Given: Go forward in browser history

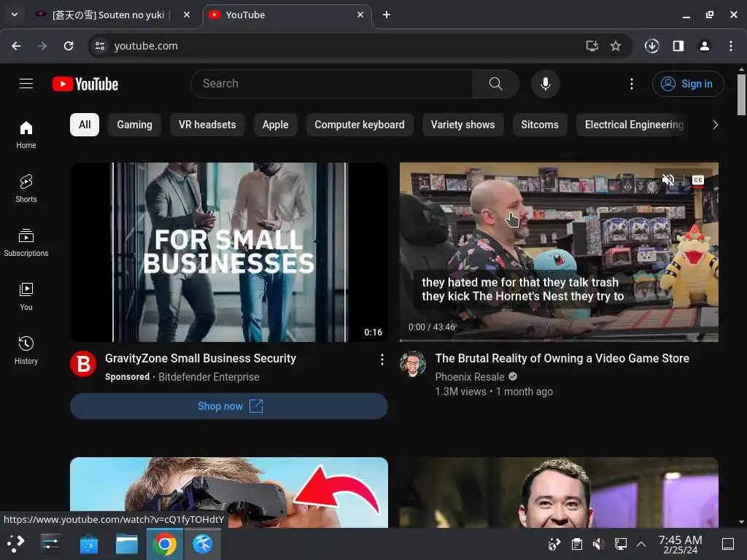Looking at the screenshot, I should click(x=42, y=46).
